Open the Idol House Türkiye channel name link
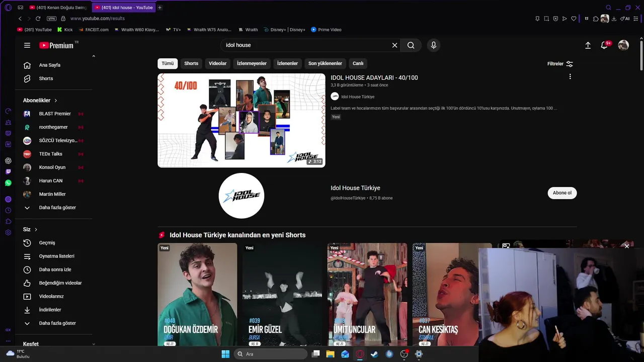644x362 pixels. 355,188
